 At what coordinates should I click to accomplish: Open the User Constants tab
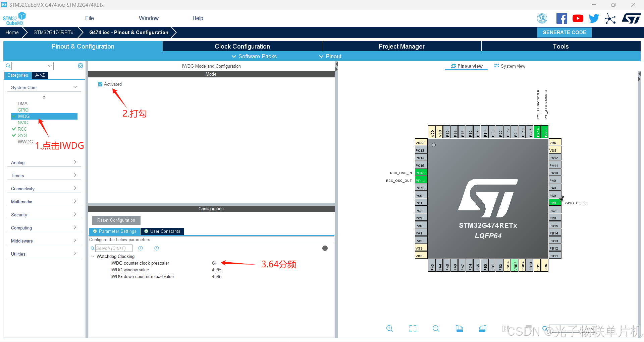pos(162,231)
